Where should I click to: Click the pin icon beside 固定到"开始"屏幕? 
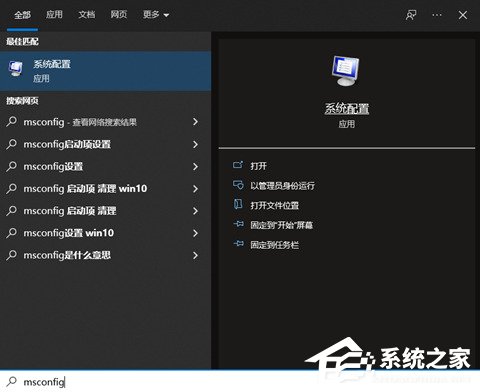pyautogui.click(x=238, y=224)
